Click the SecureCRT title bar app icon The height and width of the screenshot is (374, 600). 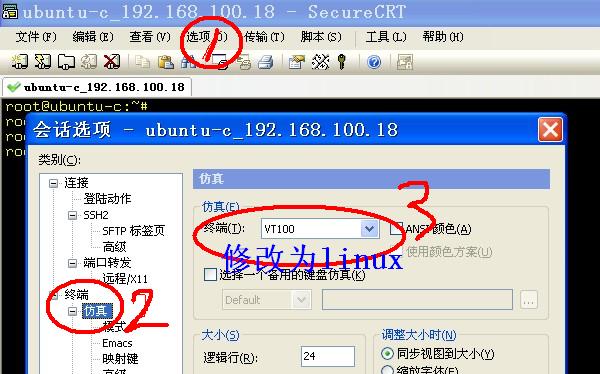pos(10,11)
